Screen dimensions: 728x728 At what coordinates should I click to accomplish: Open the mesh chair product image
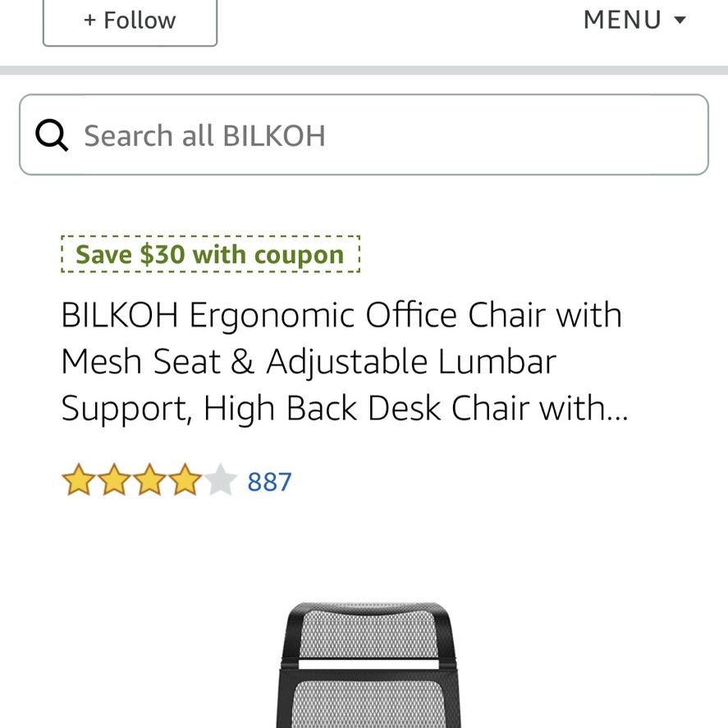369,665
